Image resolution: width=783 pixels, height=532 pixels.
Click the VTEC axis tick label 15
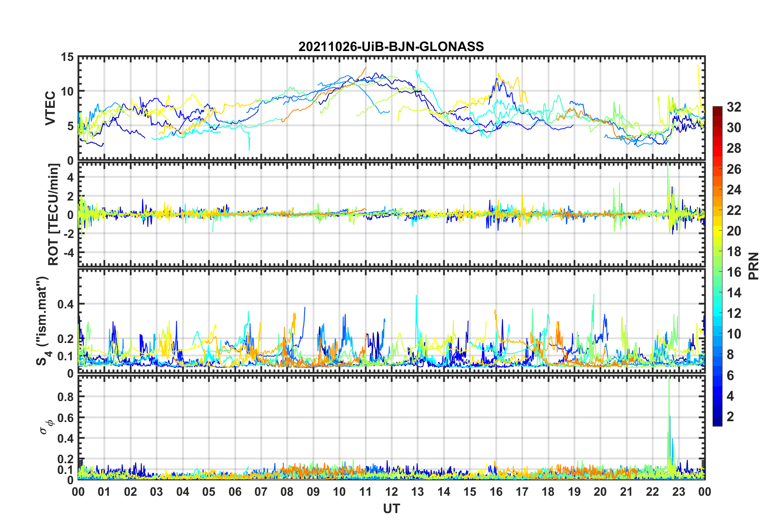[67, 57]
